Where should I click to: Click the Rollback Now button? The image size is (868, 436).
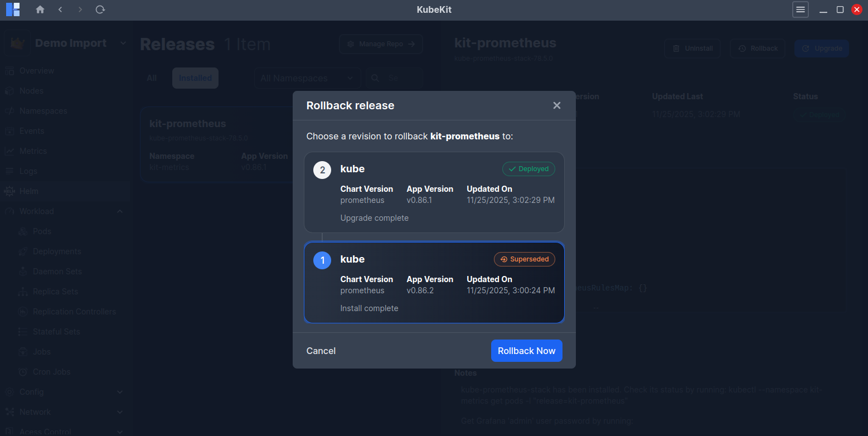tap(526, 351)
